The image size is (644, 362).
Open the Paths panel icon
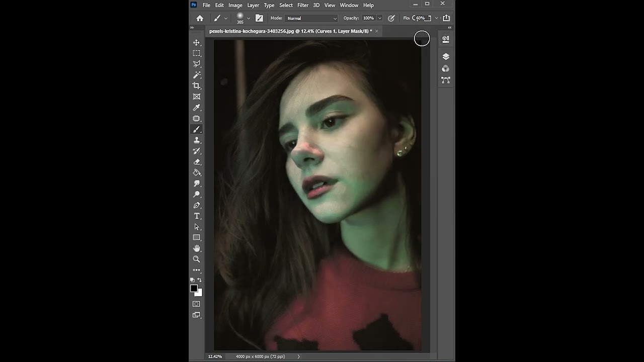[445, 80]
